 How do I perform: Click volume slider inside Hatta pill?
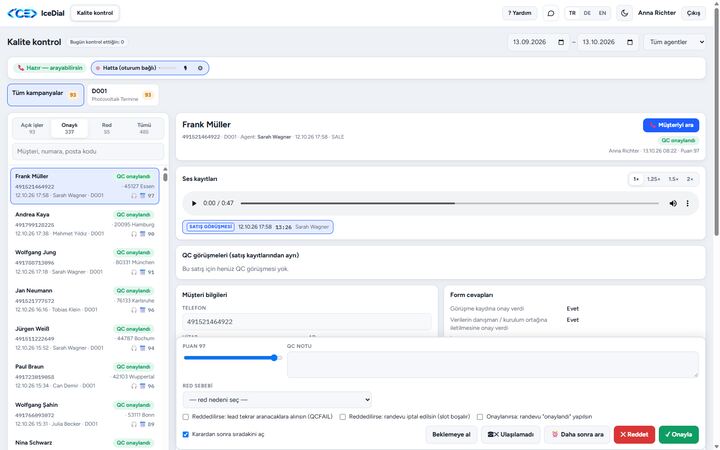[167, 68]
